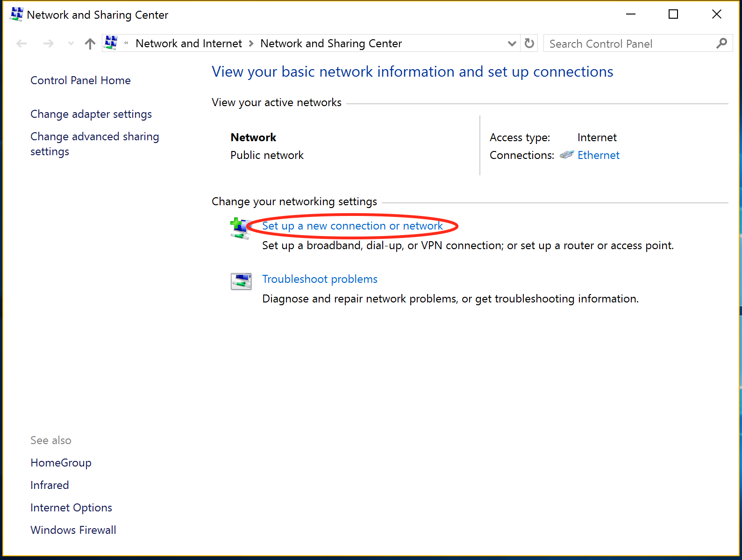The image size is (742, 560).
Task: Open Internet Options
Action: (71, 508)
